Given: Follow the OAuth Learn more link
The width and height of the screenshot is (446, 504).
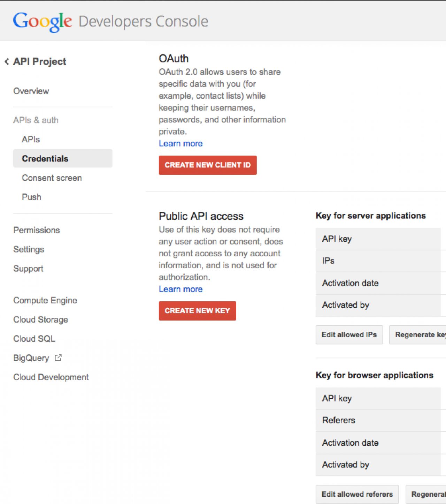Looking at the screenshot, I should pos(180,144).
